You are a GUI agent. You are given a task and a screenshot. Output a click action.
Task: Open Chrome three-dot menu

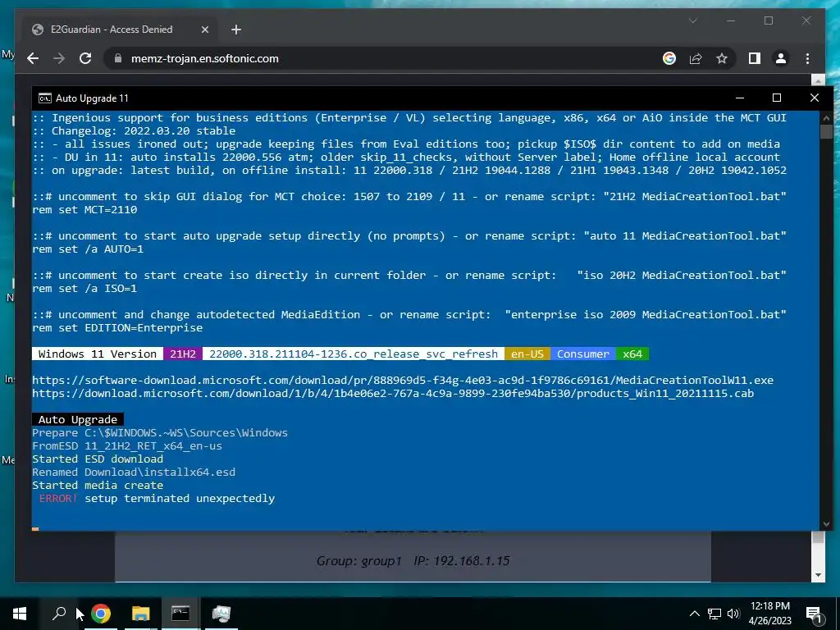pos(807,58)
